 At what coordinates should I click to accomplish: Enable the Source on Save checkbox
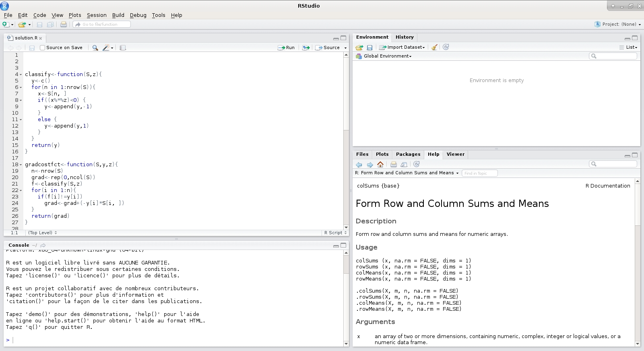coord(42,47)
